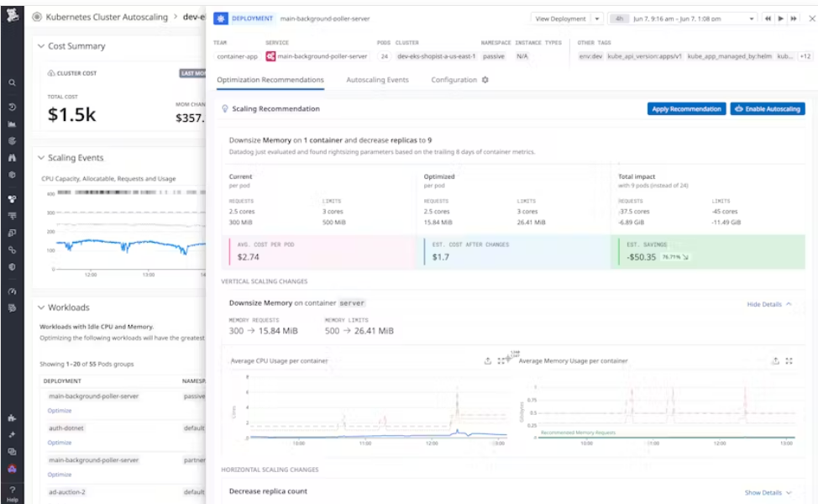Click the passive namespace tag
Viewport: 818px width, 504px height.
(494, 56)
